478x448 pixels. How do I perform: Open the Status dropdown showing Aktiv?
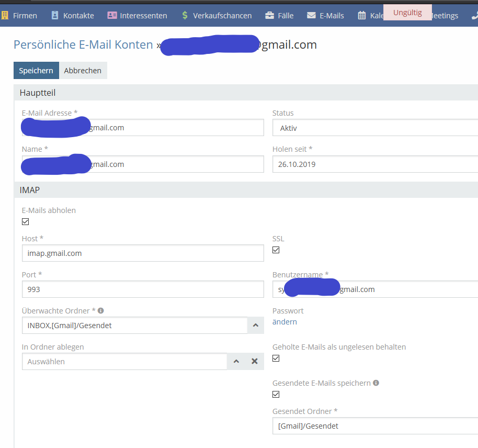374,128
